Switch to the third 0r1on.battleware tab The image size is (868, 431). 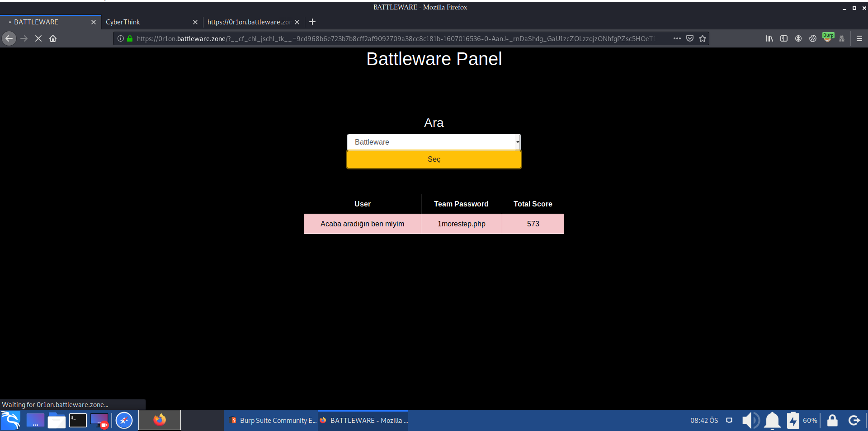[249, 22]
